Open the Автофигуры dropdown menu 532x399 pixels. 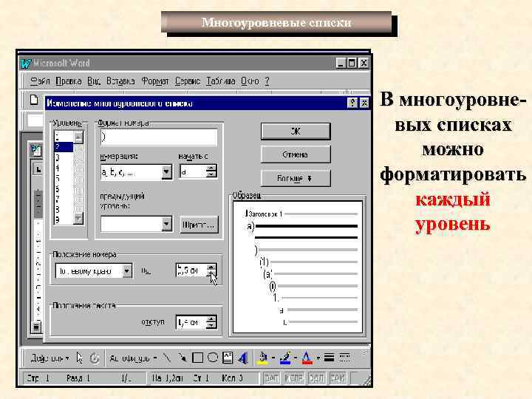pos(133,358)
